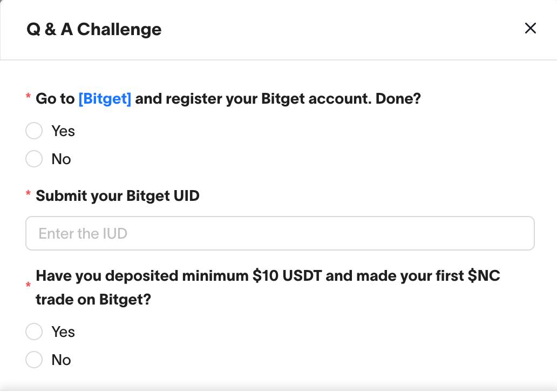557x392 pixels.
Task: Choose No radio for $10 USDT deposit question
Action: (x=34, y=359)
